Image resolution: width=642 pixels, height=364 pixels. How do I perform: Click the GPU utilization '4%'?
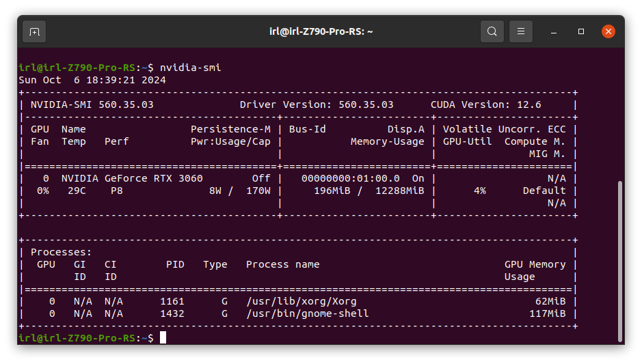[480, 191]
